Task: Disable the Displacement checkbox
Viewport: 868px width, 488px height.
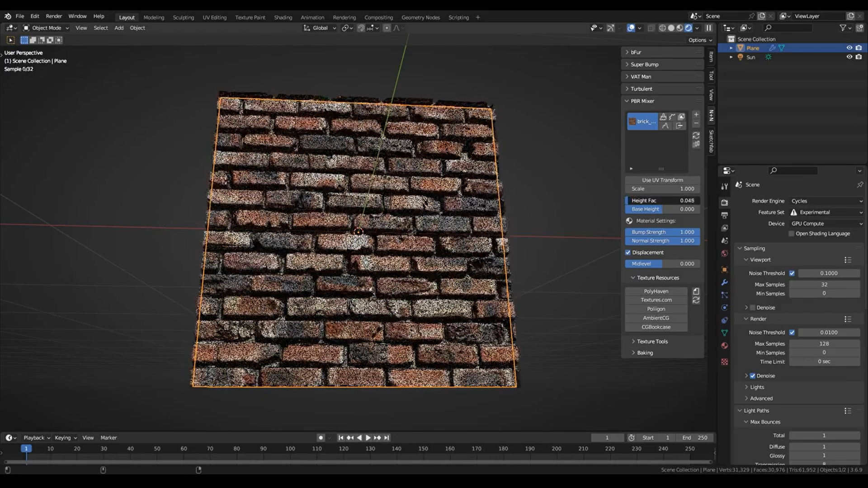Action: coord(628,253)
